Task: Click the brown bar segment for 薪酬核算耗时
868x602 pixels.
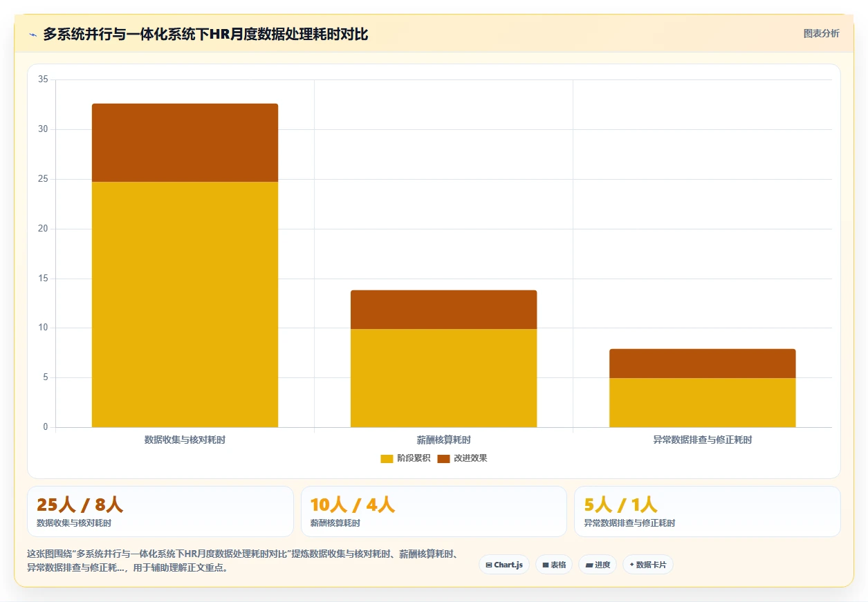Action: click(x=443, y=310)
